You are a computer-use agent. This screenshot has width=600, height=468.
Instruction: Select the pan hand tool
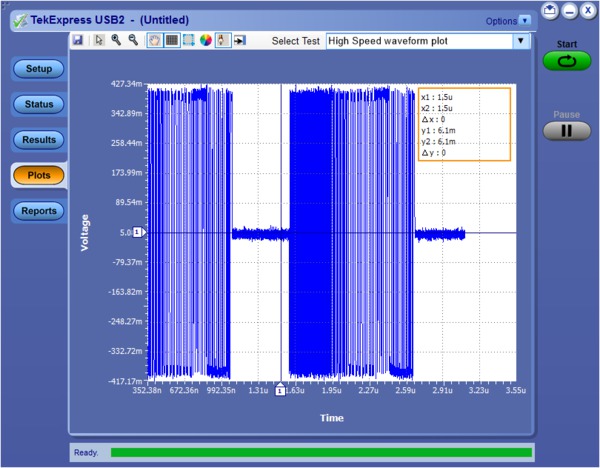[x=154, y=41]
